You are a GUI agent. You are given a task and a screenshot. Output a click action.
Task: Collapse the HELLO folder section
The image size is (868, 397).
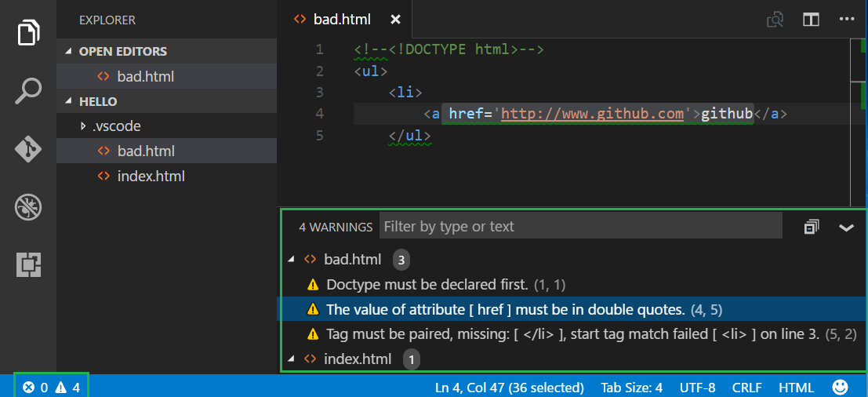tap(68, 101)
